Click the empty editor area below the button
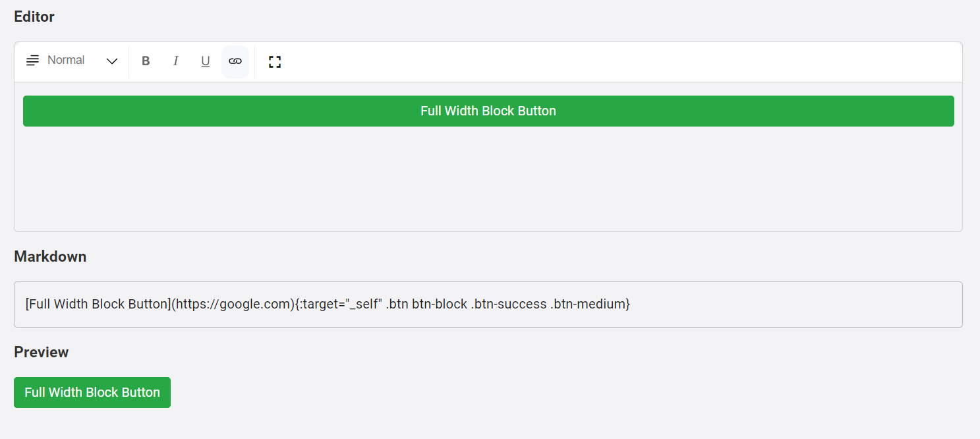The height and width of the screenshot is (439, 980). point(488,178)
